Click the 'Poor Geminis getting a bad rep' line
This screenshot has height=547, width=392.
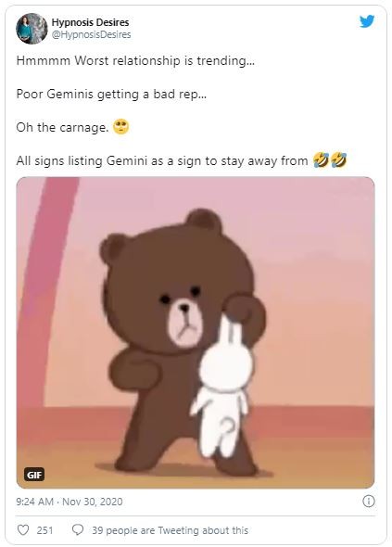pos(111,95)
